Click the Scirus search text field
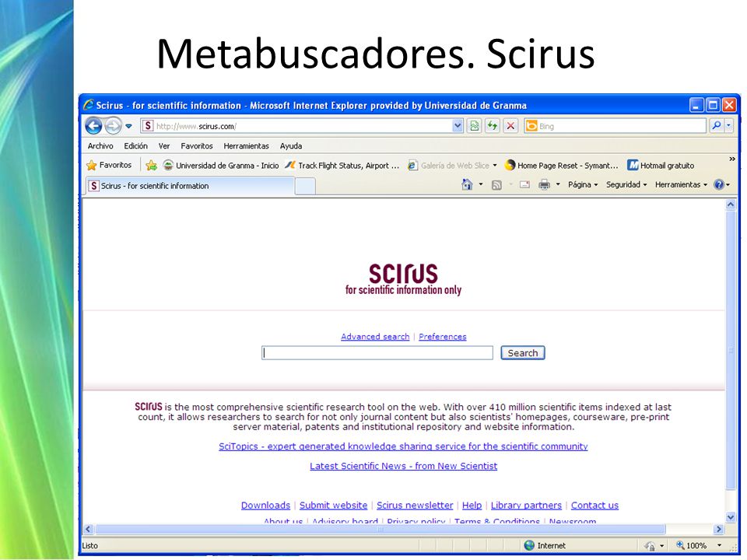 (x=377, y=353)
